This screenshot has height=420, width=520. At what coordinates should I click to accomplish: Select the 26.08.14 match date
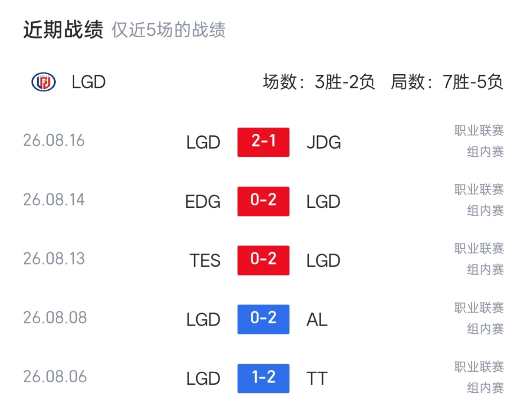point(54,200)
